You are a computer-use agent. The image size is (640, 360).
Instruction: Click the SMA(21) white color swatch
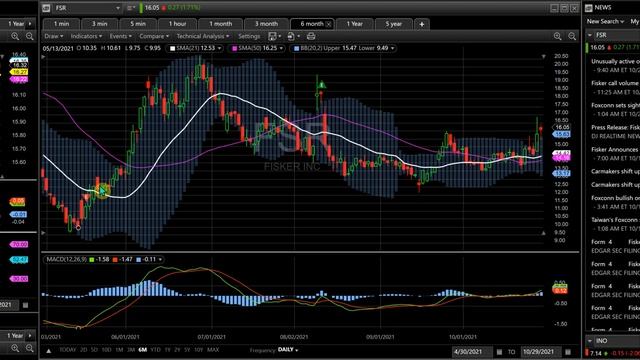pyautogui.click(x=172, y=48)
